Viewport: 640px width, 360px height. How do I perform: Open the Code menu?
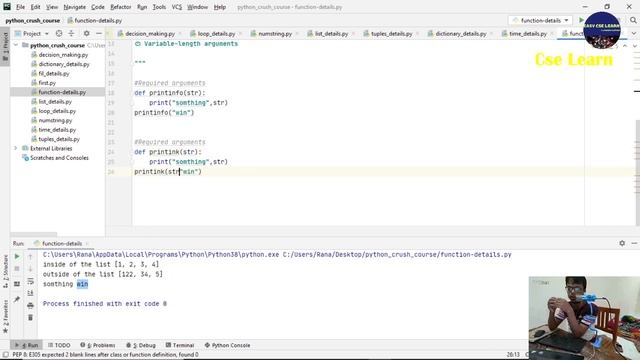click(98, 7)
